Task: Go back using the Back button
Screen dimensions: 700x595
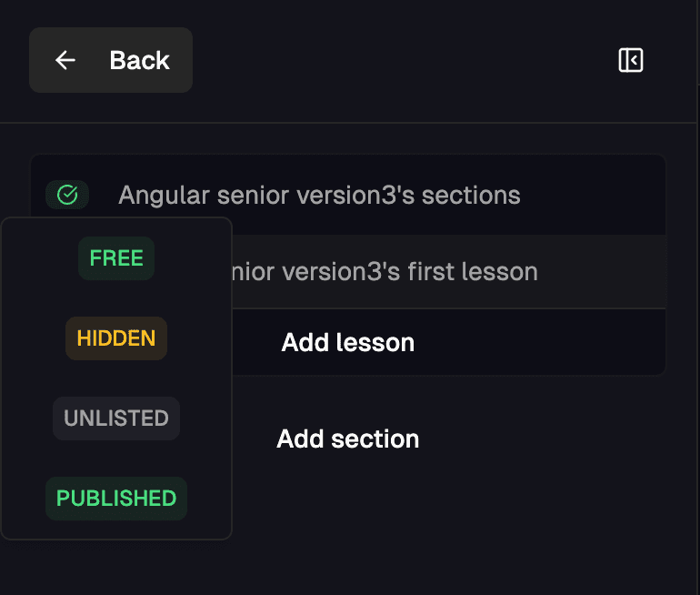Action: click(111, 60)
